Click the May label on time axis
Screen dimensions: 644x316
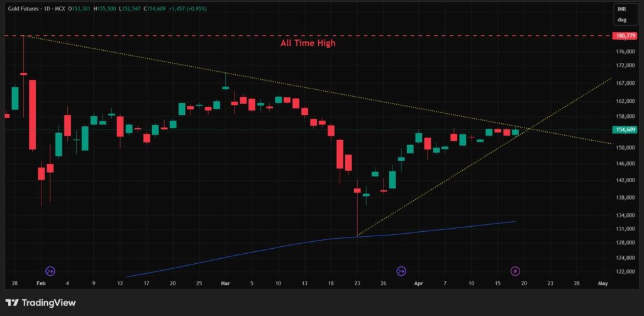click(x=602, y=283)
